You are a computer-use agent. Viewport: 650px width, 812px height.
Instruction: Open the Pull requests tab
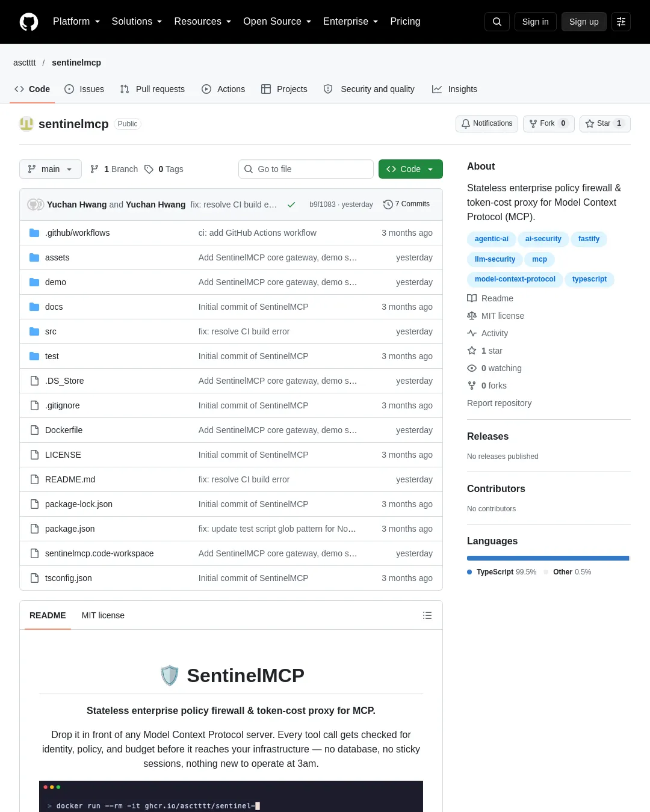coord(152,89)
